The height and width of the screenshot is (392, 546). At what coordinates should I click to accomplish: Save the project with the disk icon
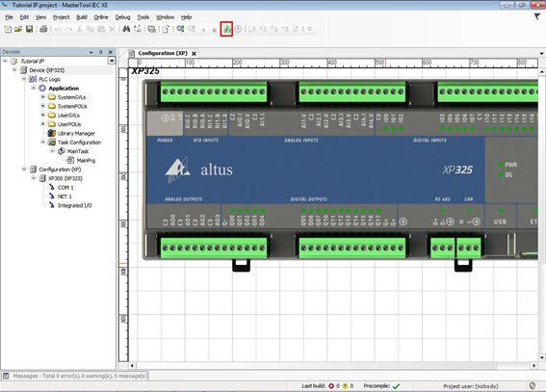pyautogui.click(x=30, y=29)
